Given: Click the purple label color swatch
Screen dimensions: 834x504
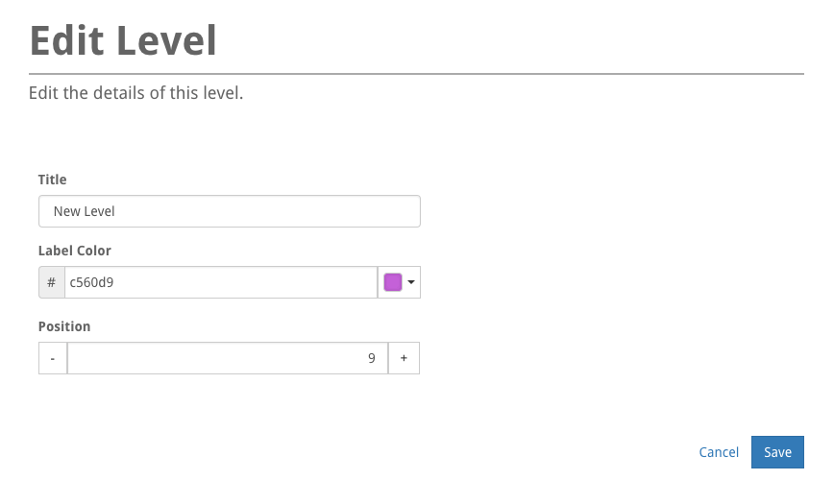Looking at the screenshot, I should [x=392, y=282].
